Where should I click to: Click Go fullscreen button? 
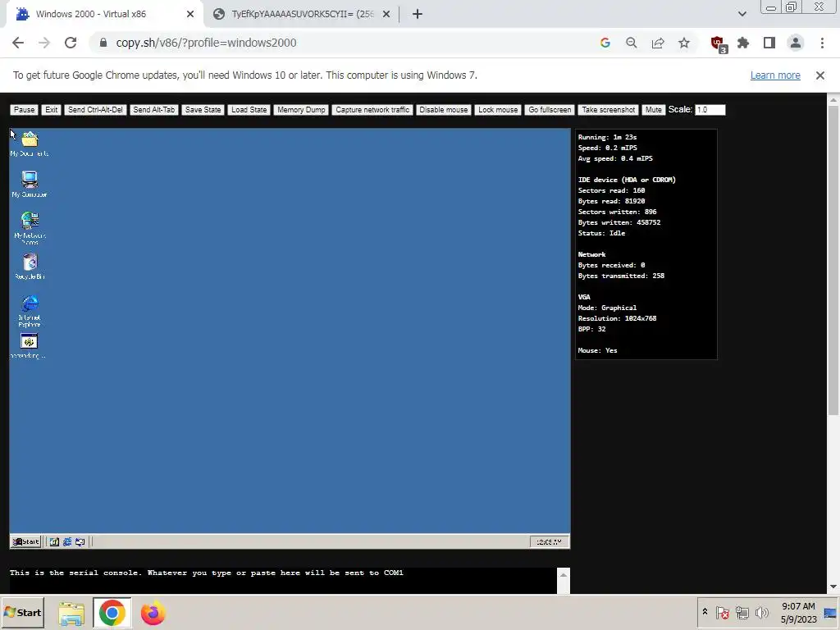550,110
